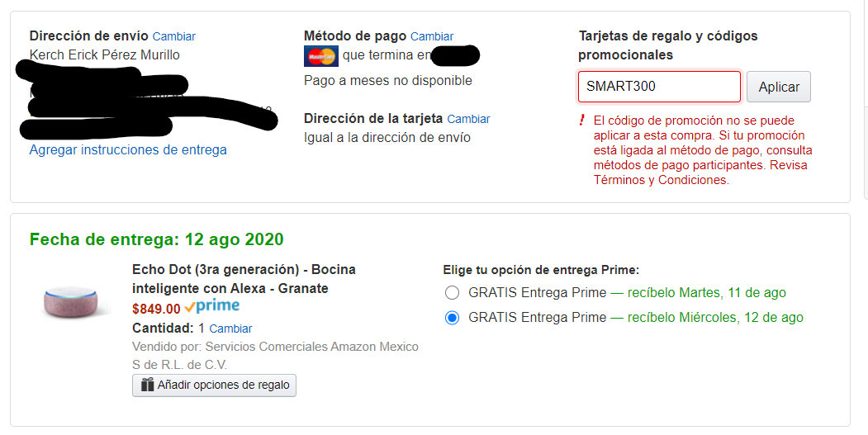Screen dimensions: 868x435
Task: Click Añadir opciones de regalo button label
Action: pyautogui.click(x=223, y=385)
